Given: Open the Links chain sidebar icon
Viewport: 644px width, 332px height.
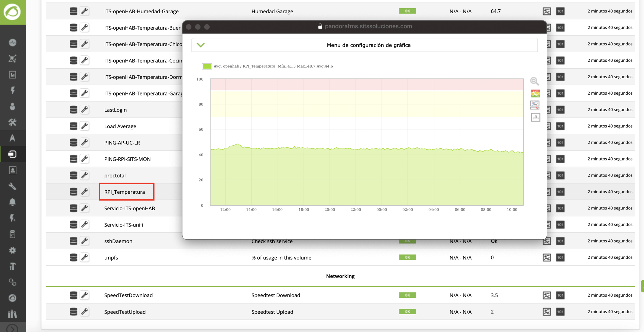Looking at the screenshot, I should 12,282.
